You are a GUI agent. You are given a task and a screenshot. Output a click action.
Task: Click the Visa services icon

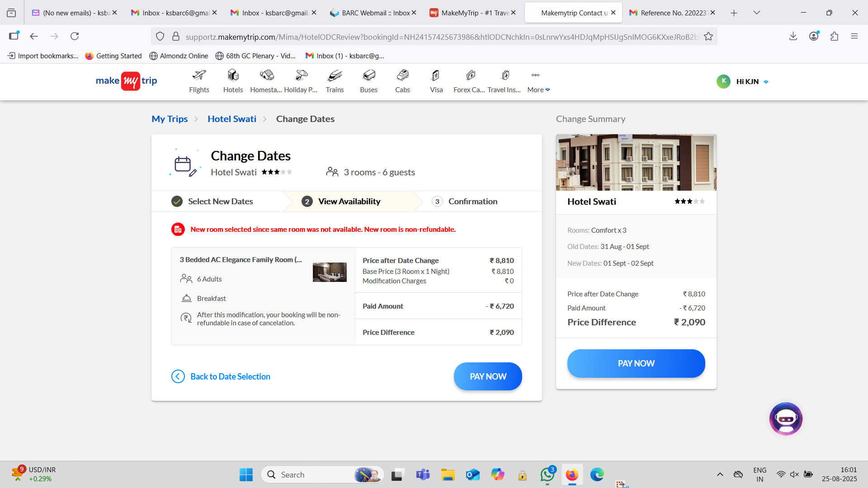(x=436, y=75)
